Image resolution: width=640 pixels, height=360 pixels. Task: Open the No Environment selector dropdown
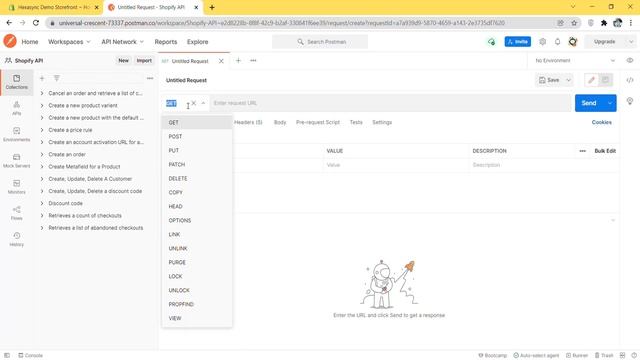(x=575, y=60)
